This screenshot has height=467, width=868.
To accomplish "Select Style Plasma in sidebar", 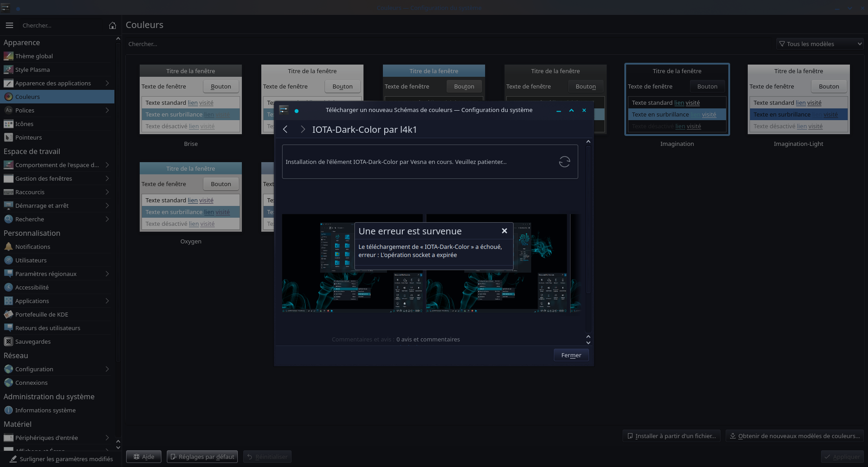I will (x=33, y=70).
